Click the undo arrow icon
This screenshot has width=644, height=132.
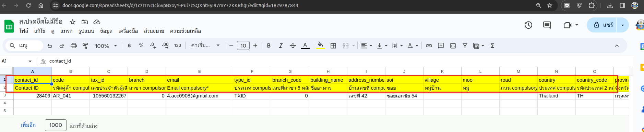point(50,46)
